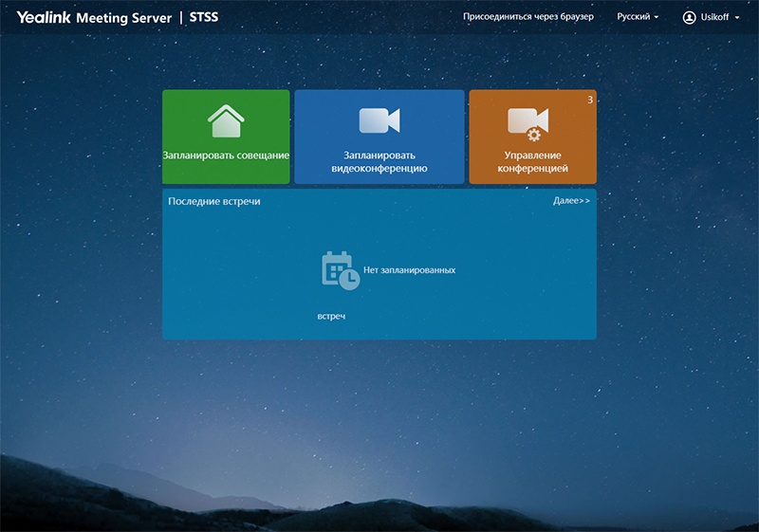Click the video camera icon on blue tile
This screenshot has width=759, height=532.
379,120
